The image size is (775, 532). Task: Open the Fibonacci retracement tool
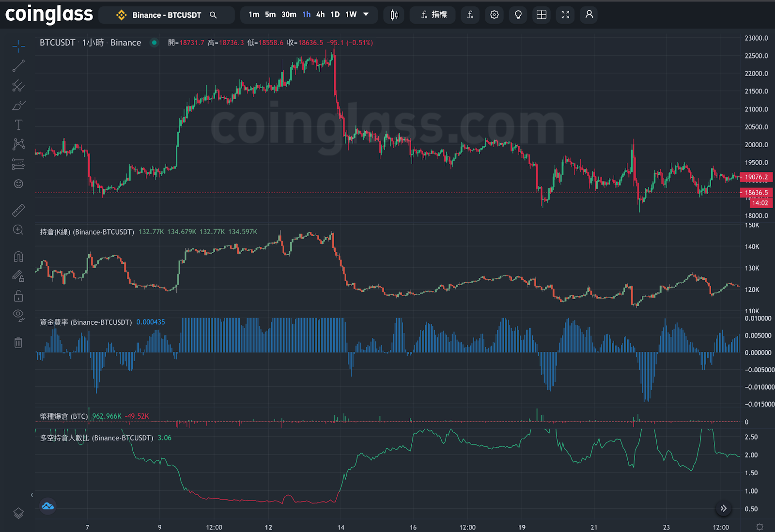pos(18,86)
